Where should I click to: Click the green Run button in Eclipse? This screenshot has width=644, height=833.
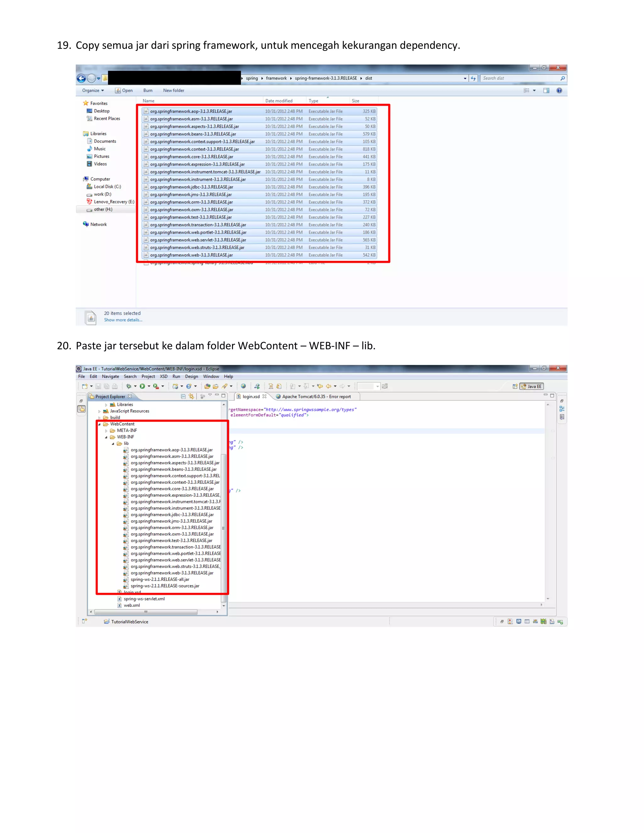click(x=142, y=386)
